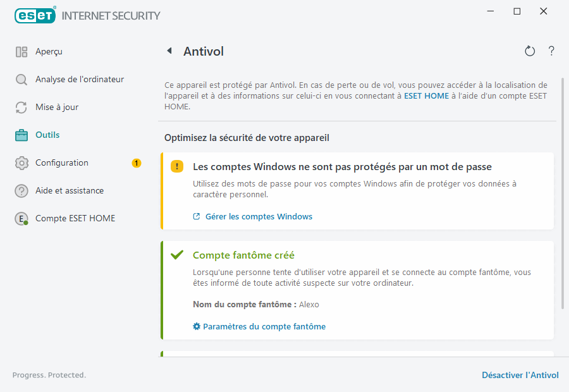This screenshot has height=392, width=569.
Task: Follow the ESET HOME link in description
Action: click(x=426, y=96)
